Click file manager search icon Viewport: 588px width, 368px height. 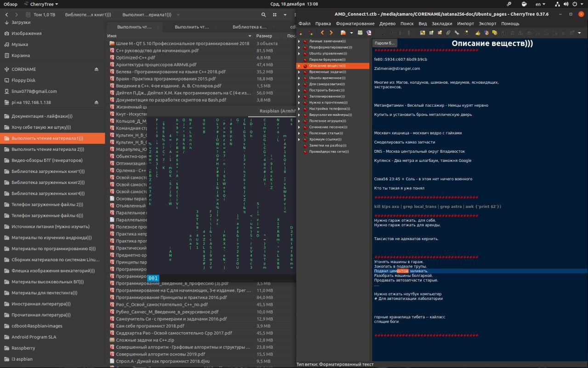click(263, 15)
